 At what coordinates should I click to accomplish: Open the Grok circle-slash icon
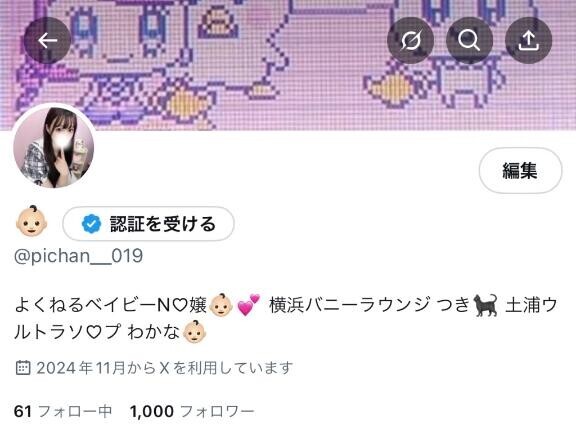coord(410,40)
